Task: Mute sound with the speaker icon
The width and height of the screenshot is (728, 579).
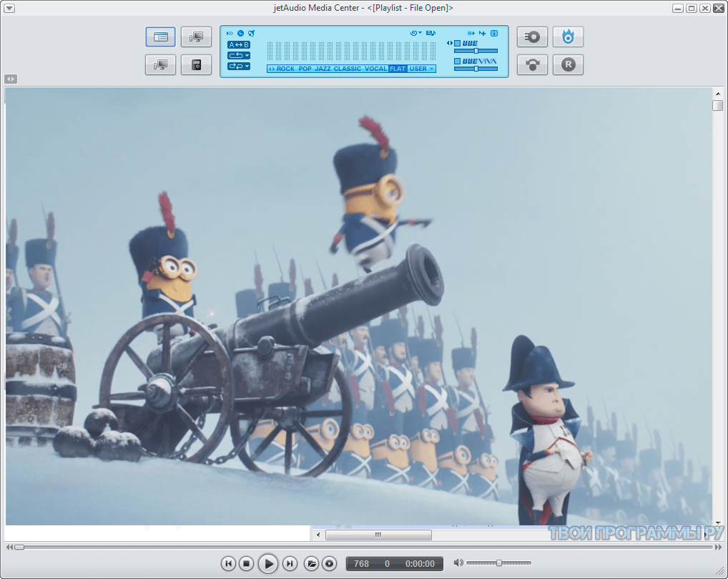Action: [458, 563]
